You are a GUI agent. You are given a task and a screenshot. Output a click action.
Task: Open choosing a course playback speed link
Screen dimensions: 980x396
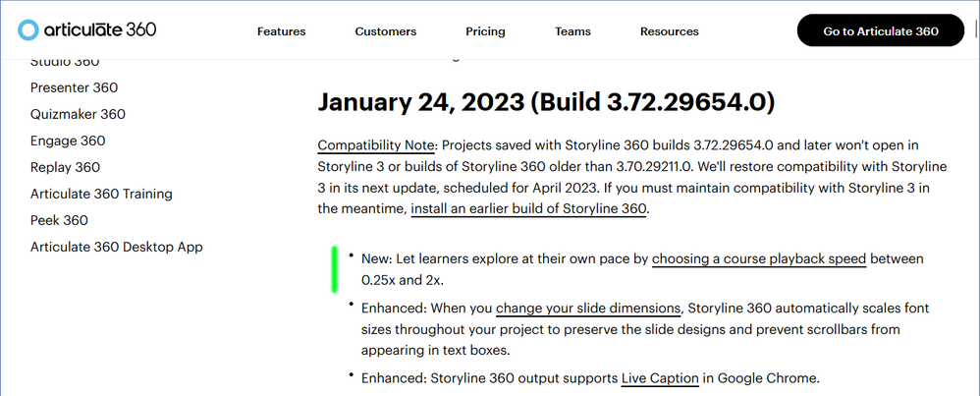click(x=759, y=259)
